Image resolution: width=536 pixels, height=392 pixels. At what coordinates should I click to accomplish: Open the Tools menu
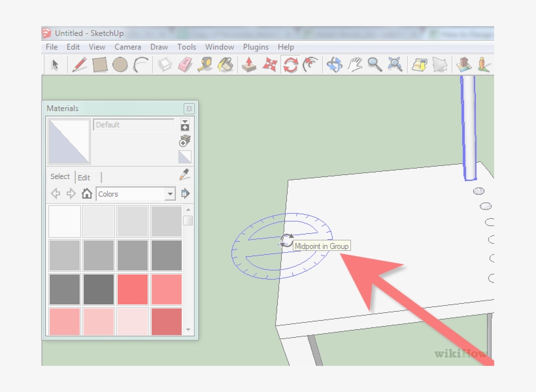tap(186, 47)
